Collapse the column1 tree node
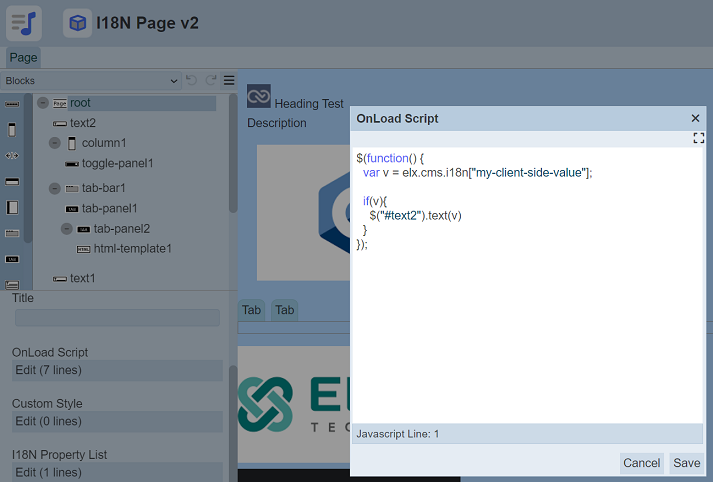This screenshot has width=713, height=482. tap(55, 143)
